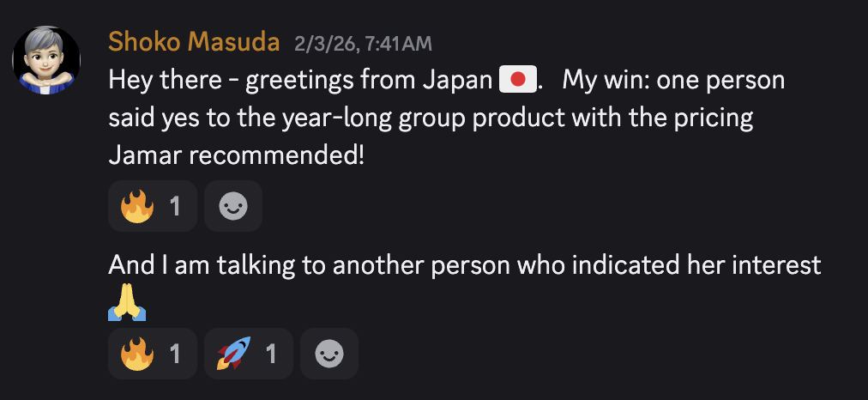Toggle fire reaction on the second message

(x=152, y=354)
